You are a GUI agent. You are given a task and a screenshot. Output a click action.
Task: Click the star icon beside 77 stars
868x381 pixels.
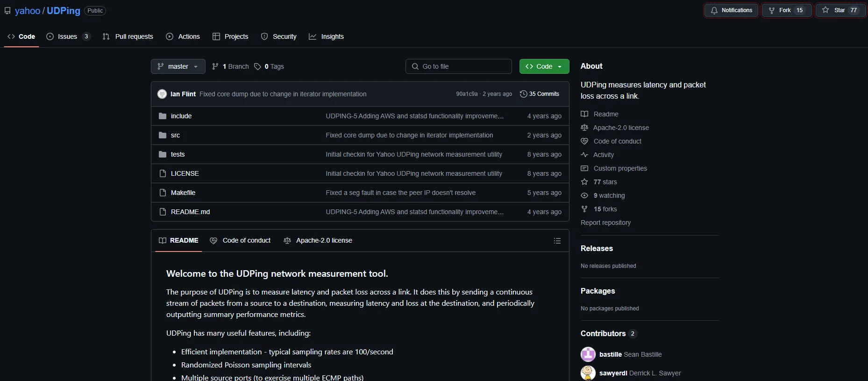pyautogui.click(x=584, y=182)
